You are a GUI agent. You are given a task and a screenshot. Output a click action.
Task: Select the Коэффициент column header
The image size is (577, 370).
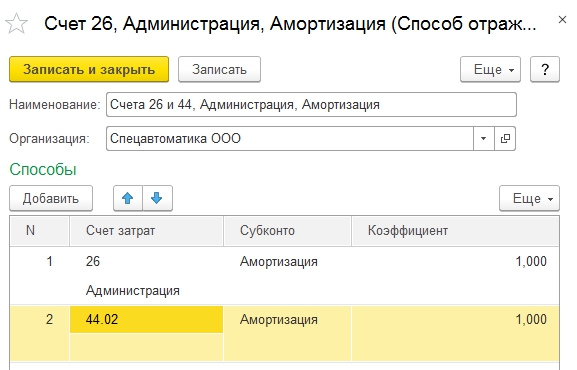pos(455,231)
